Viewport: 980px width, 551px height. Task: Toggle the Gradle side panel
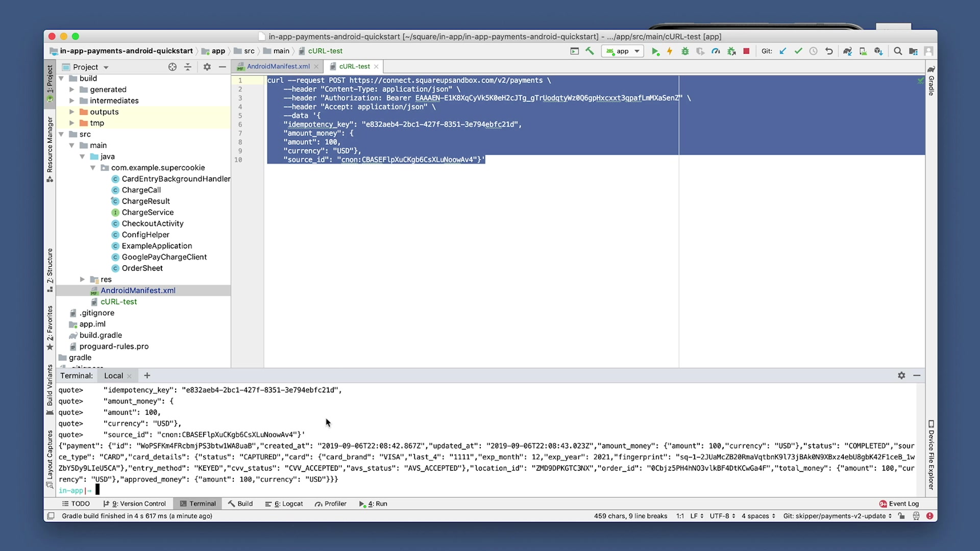(x=931, y=82)
